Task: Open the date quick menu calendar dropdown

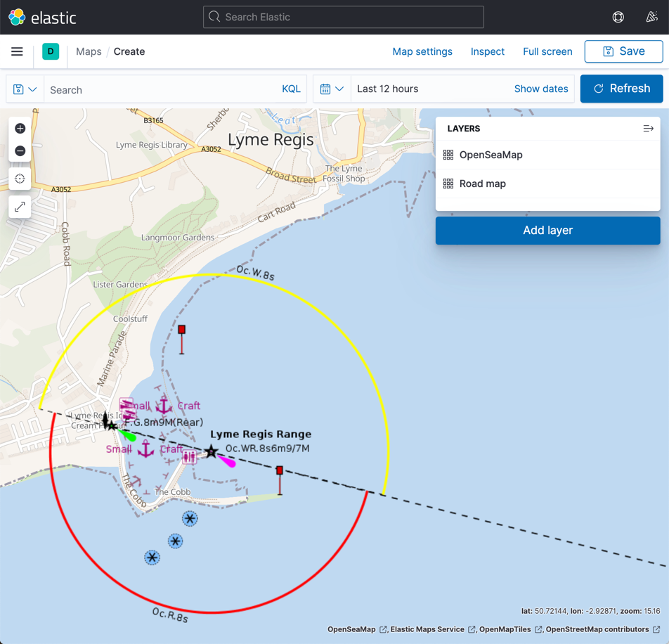Action: click(x=332, y=89)
